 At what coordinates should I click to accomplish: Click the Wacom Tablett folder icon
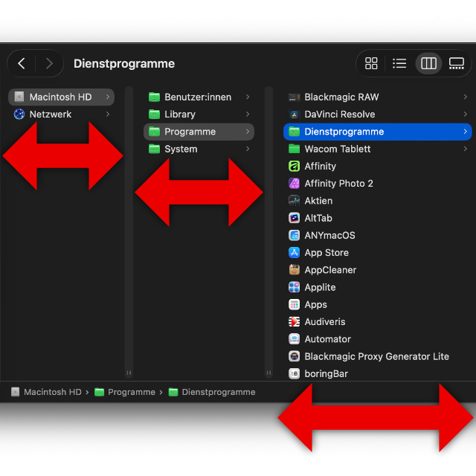(295, 149)
